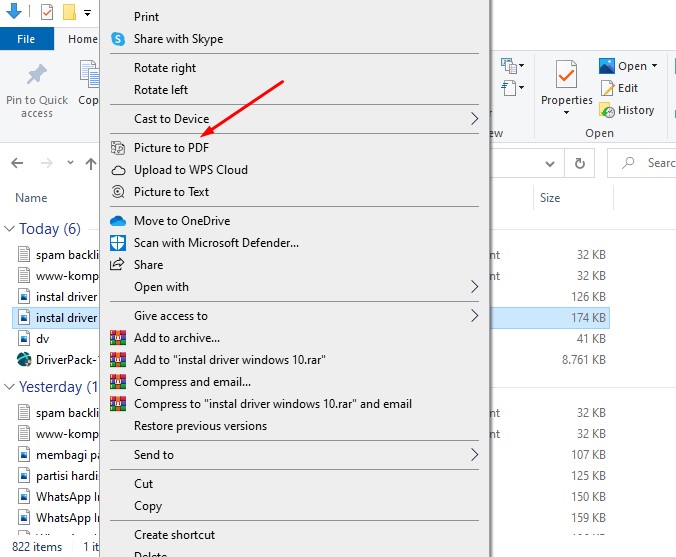This screenshot has width=676, height=557.
Task: Sort files by Size column header
Action: point(550,198)
